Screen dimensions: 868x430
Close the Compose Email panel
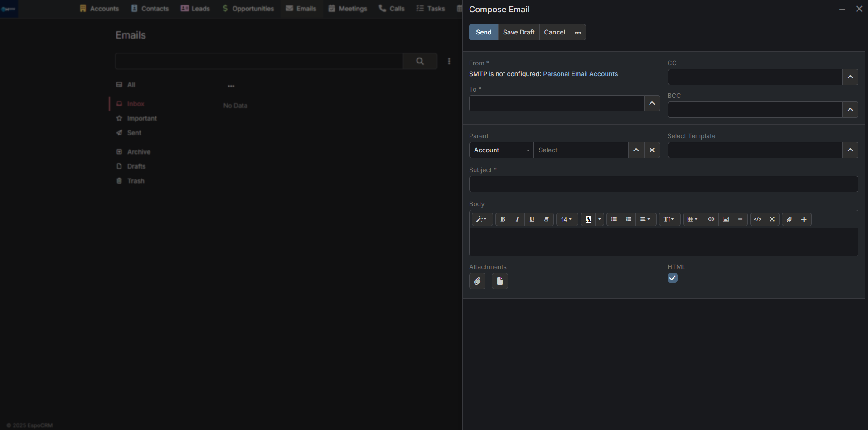click(x=859, y=9)
